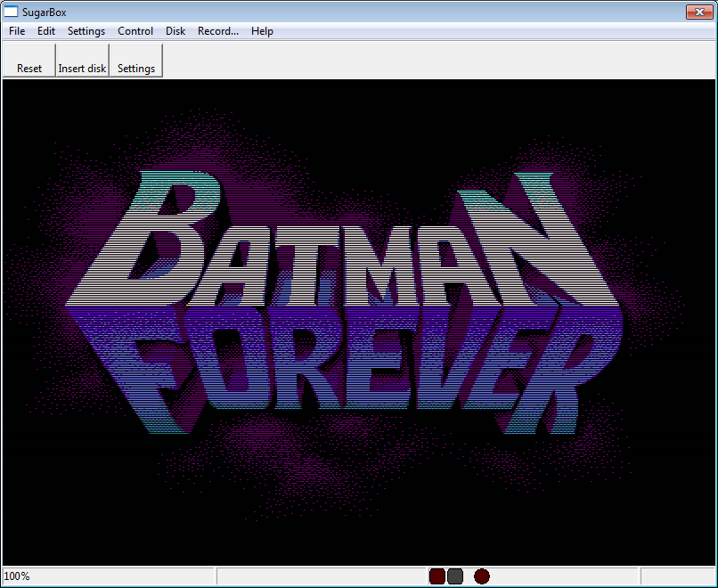Expand the Control menu
Viewport: 718px width, 588px height.
135,31
